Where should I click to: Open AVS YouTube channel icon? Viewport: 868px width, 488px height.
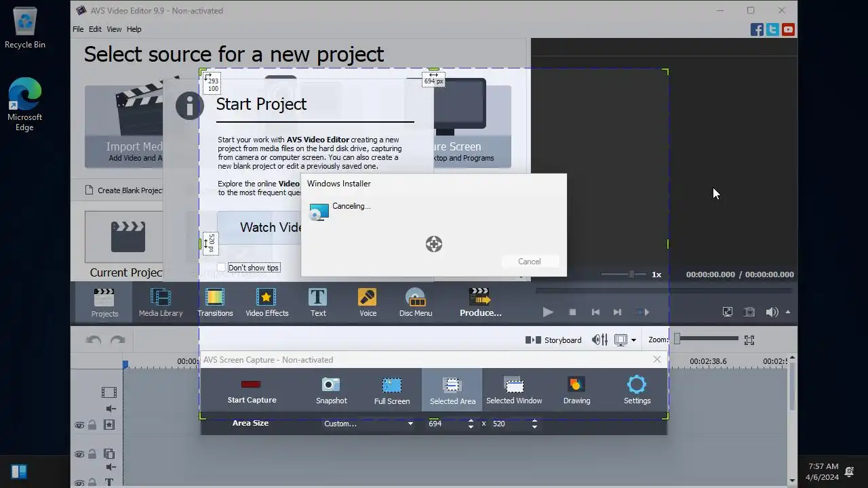pyautogui.click(x=788, y=29)
